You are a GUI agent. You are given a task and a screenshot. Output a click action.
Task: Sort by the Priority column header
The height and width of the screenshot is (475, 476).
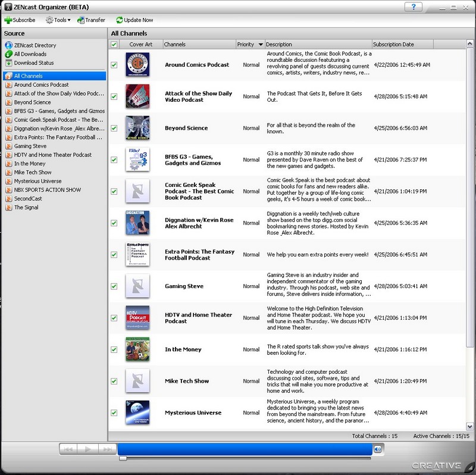(250, 44)
